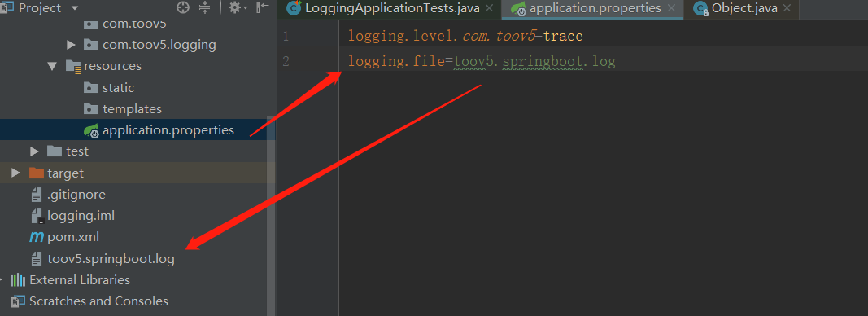868x316 pixels.
Task: Click the orange target folder icon
Action: tap(37, 173)
